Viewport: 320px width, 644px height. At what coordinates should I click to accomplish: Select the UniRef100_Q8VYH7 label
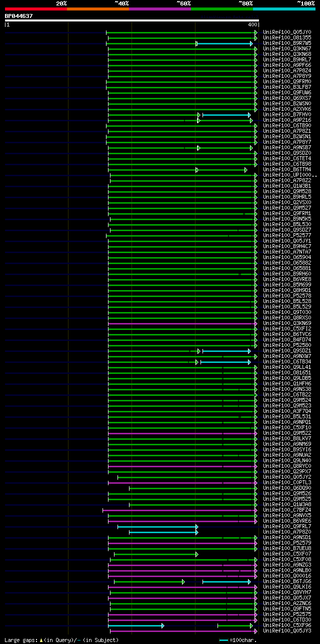287,592
